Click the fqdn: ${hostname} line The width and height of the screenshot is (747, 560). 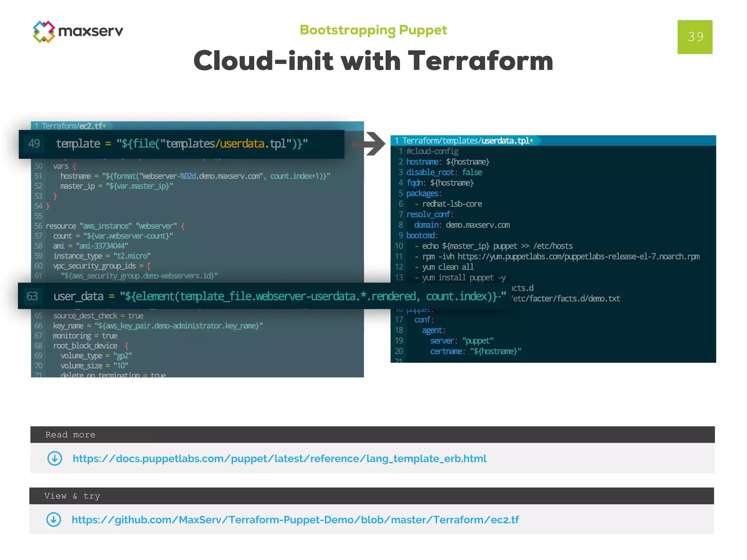tap(440, 183)
